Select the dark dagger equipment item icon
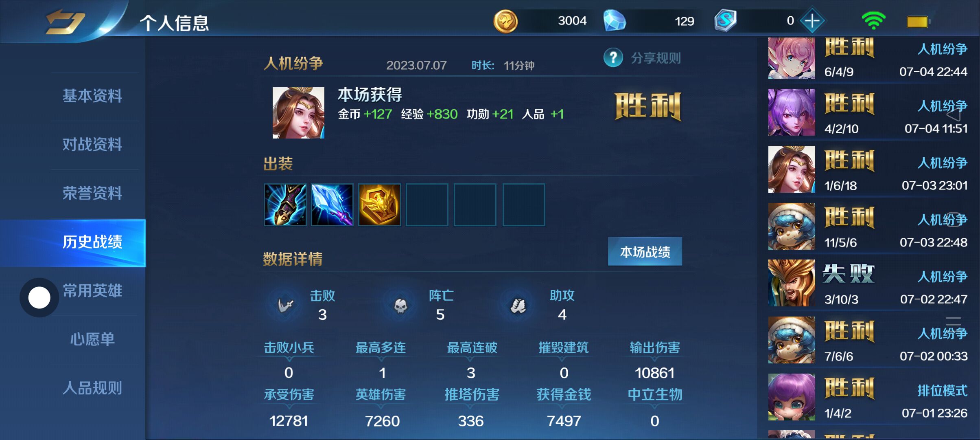The height and width of the screenshot is (440, 980). pyautogui.click(x=285, y=205)
